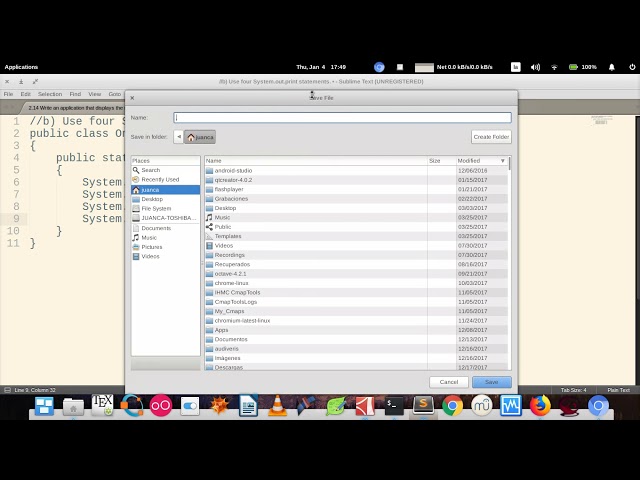The image size is (640, 480).
Task: Open Tab Size: 4 in status bar
Action: (573, 390)
